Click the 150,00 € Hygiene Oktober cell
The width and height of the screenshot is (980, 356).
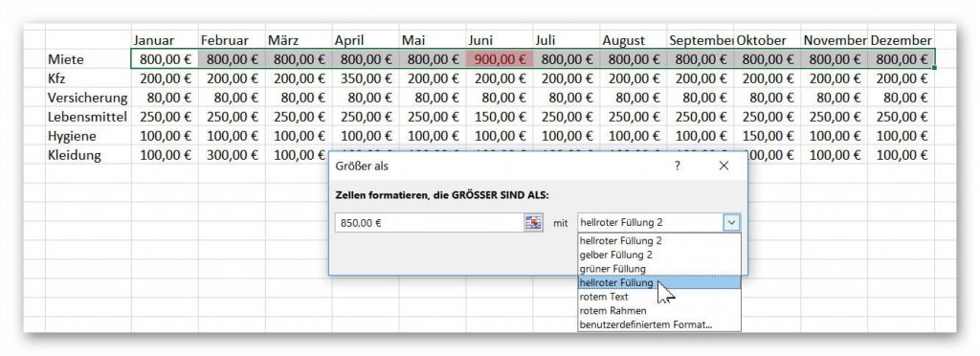pos(767,136)
